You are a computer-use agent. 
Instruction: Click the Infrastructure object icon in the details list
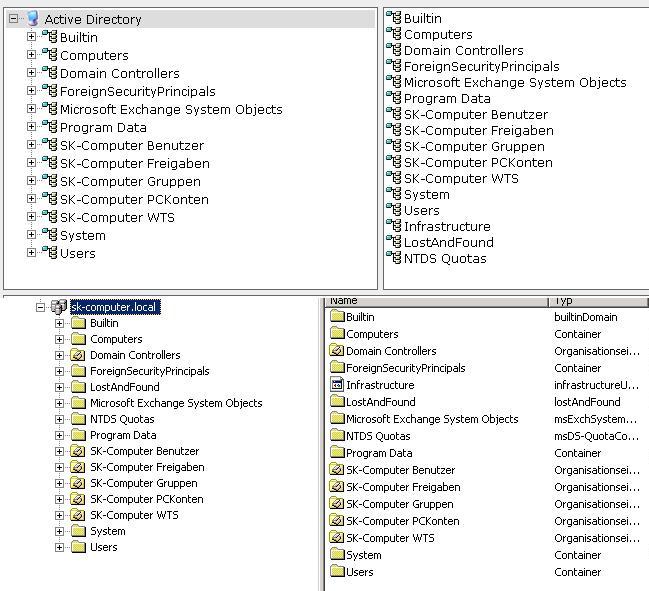[337, 384]
